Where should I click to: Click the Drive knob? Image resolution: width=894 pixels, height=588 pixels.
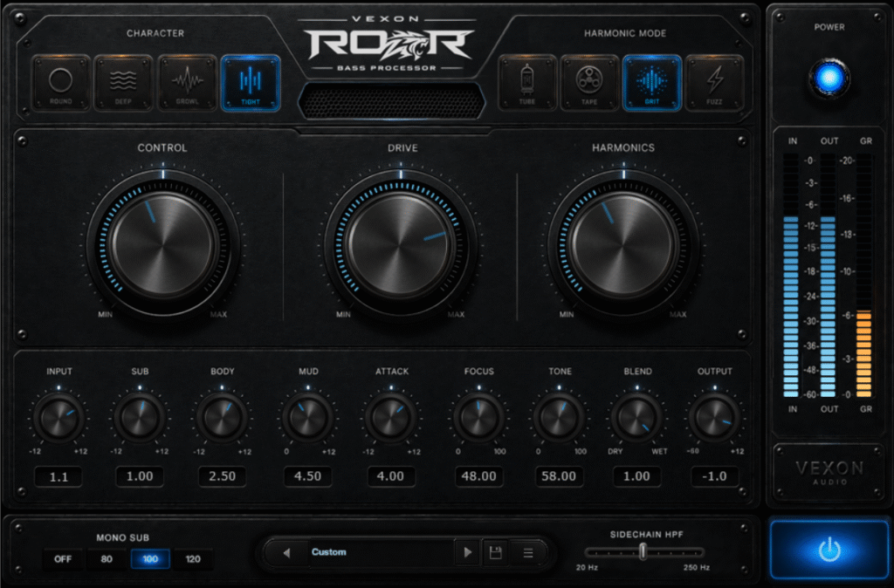point(401,246)
